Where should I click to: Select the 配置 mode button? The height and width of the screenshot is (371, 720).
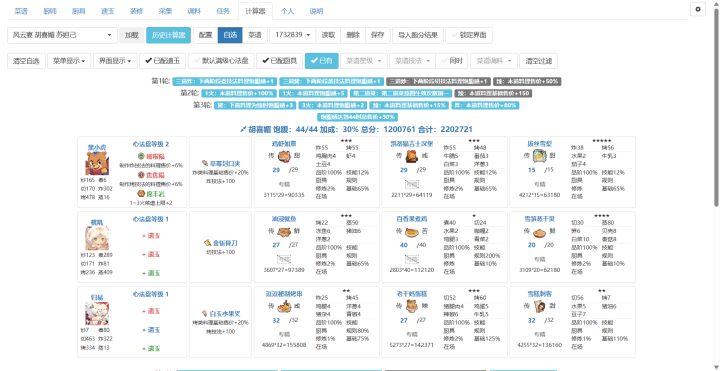(205, 35)
